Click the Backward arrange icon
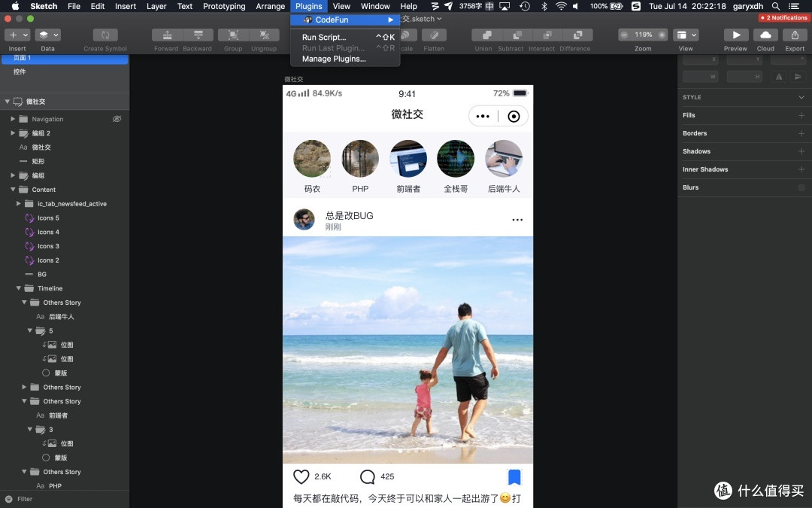 (x=198, y=35)
